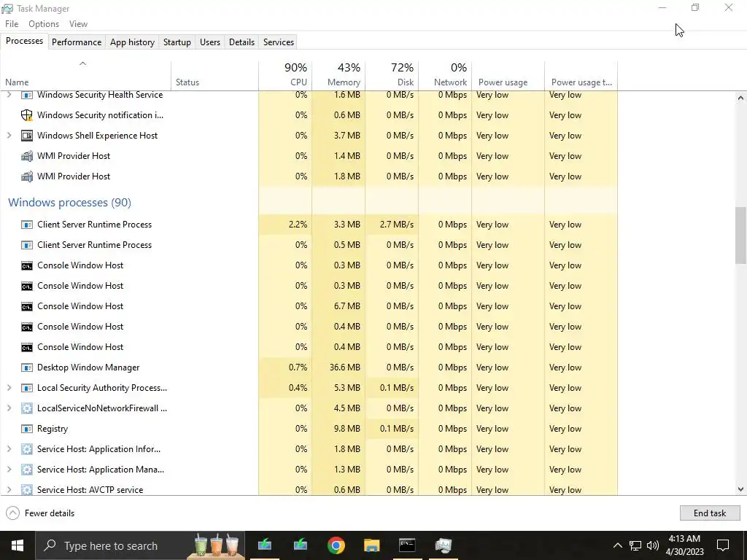
Task: Click the scrollbar up arrow
Action: tap(740, 98)
